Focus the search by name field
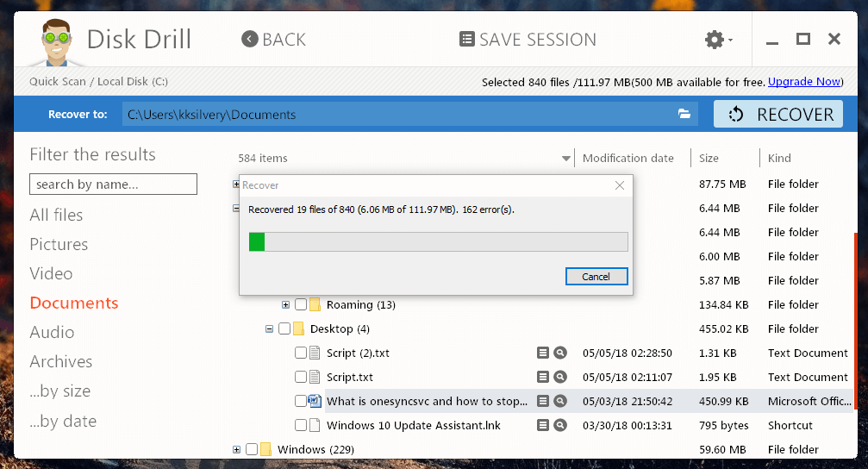The image size is (868, 469). coord(113,184)
